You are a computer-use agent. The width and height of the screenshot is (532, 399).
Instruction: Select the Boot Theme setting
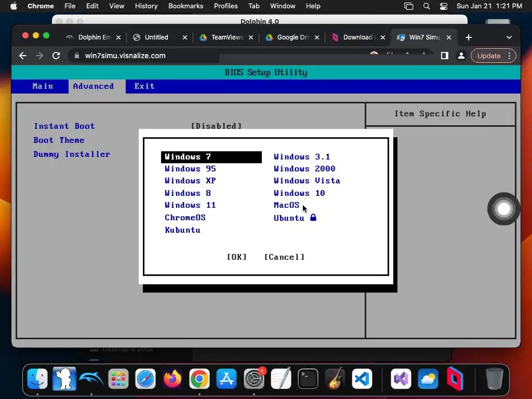(59, 140)
